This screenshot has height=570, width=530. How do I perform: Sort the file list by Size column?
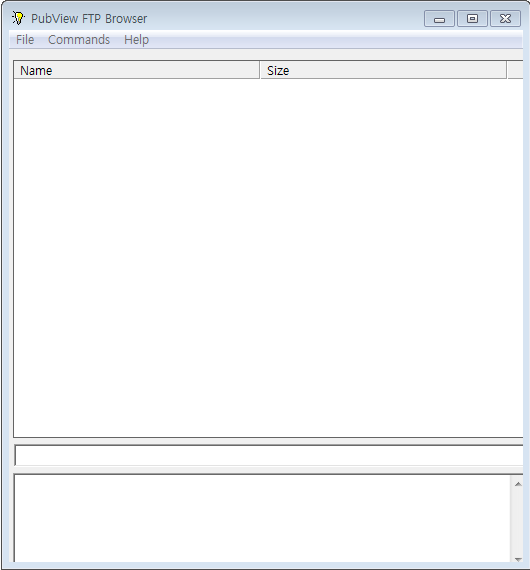coord(384,70)
